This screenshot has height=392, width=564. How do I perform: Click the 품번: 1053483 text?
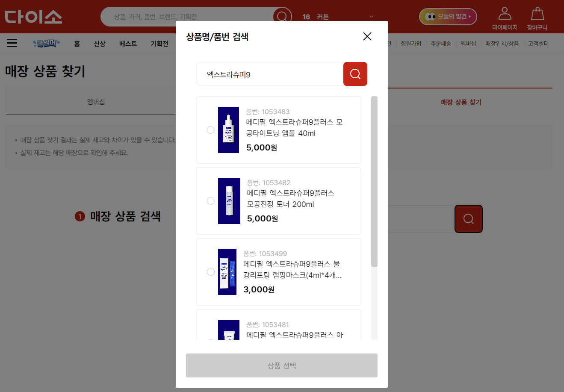[268, 112]
